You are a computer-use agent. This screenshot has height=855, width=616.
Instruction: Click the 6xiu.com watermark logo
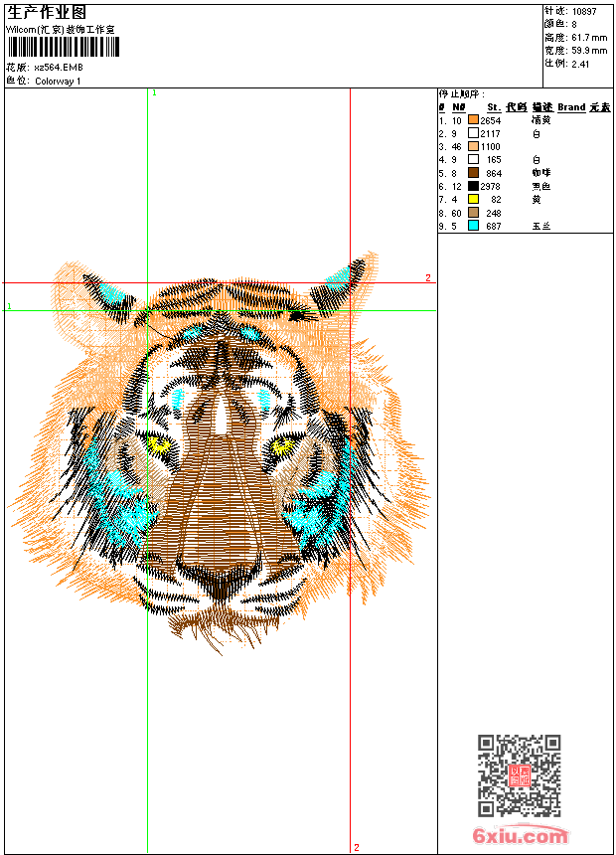coord(520,837)
